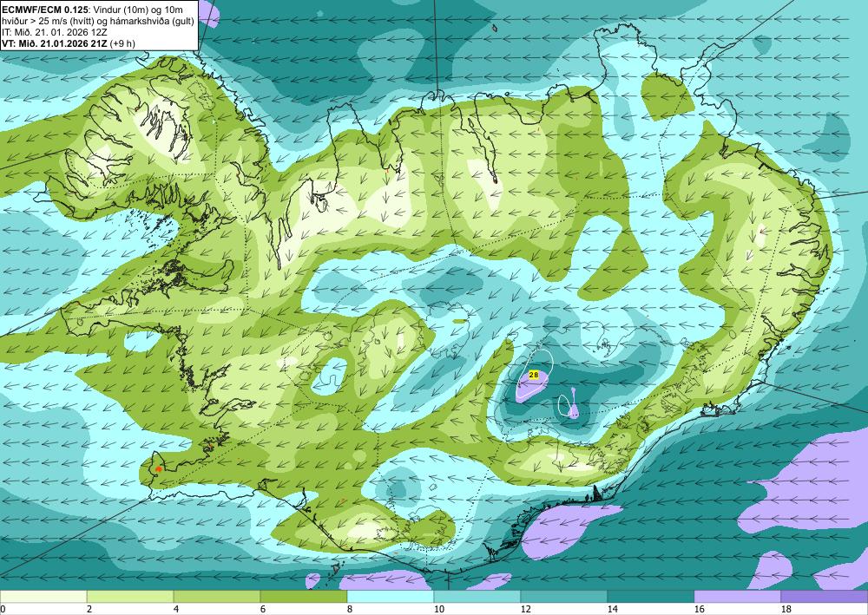The image size is (868, 615).
Task: Click the teal 12–14 legend swatch
Action: 564,596
